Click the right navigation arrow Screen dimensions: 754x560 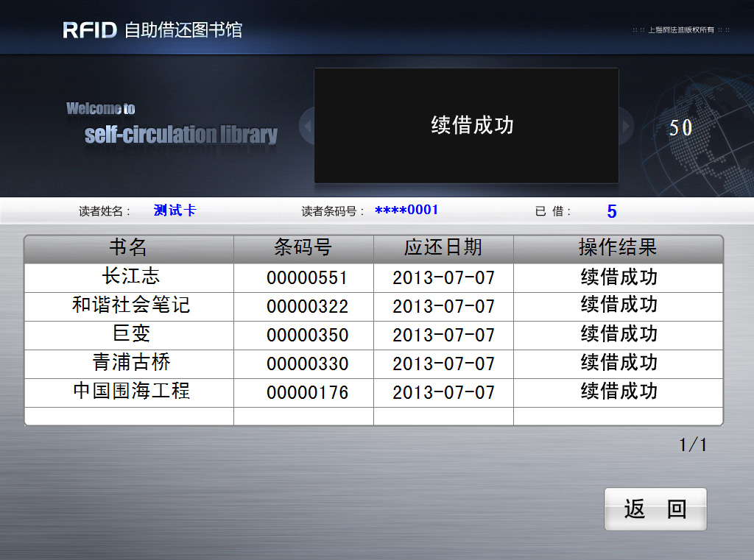(624, 126)
